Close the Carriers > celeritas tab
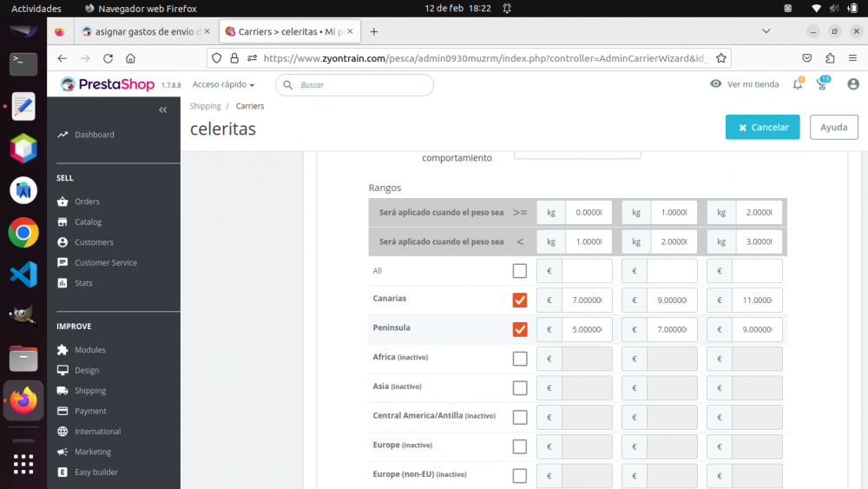The width and height of the screenshot is (868, 489). click(350, 31)
